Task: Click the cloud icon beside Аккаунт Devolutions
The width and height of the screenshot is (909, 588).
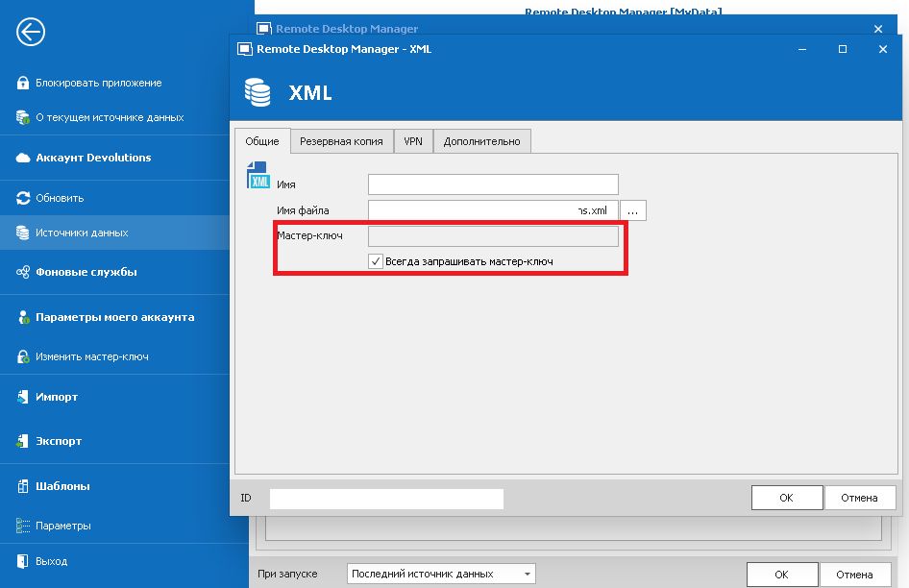Action: (23, 158)
